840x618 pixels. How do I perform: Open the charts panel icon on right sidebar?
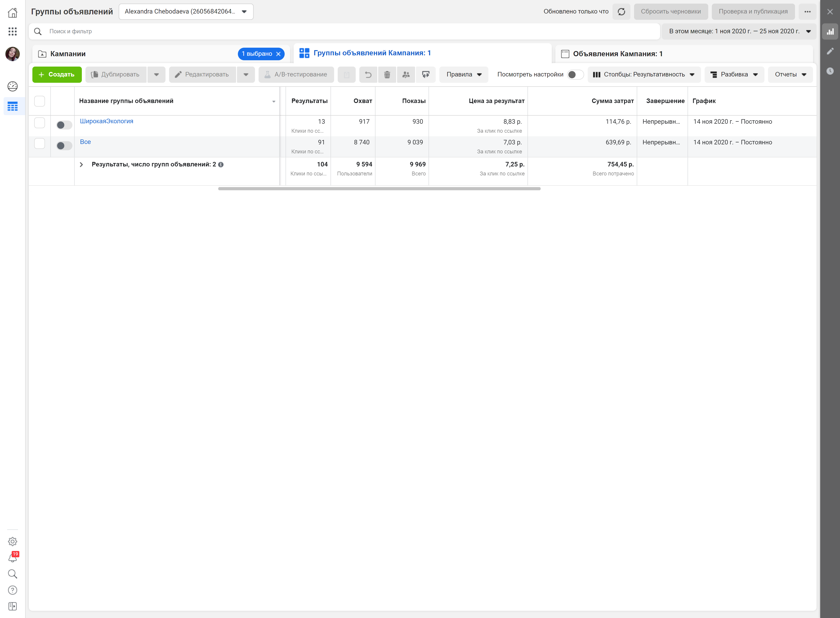click(830, 32)
